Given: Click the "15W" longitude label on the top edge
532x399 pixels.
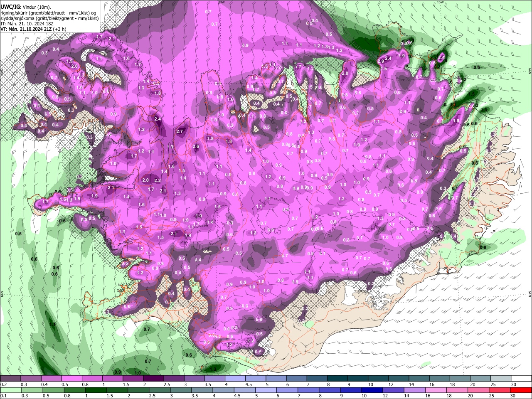Looking at the screenshot, I should (440, 2).
